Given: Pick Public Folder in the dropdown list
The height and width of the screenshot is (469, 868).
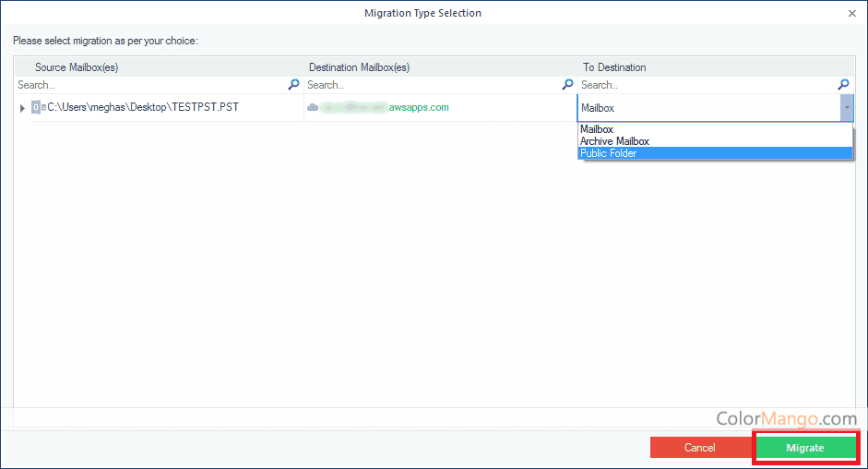Looking at the screenshot, I should tap(609, 153).
